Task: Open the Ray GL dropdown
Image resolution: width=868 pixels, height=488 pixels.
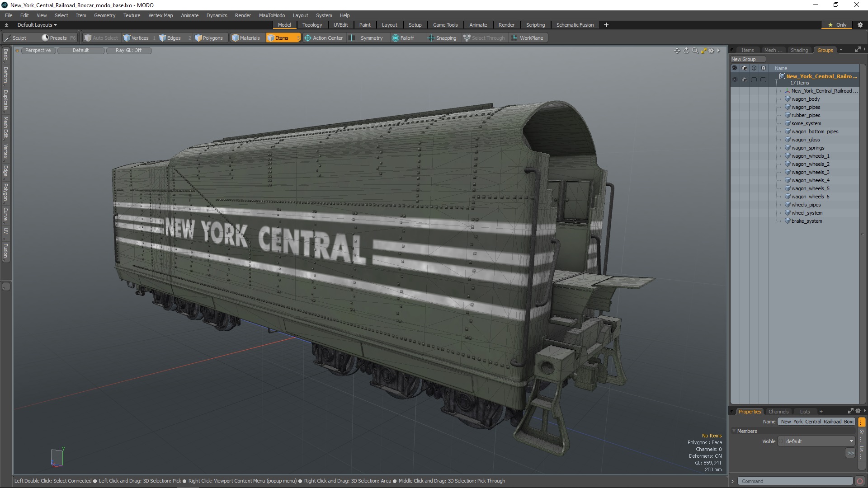Action: 128,51
